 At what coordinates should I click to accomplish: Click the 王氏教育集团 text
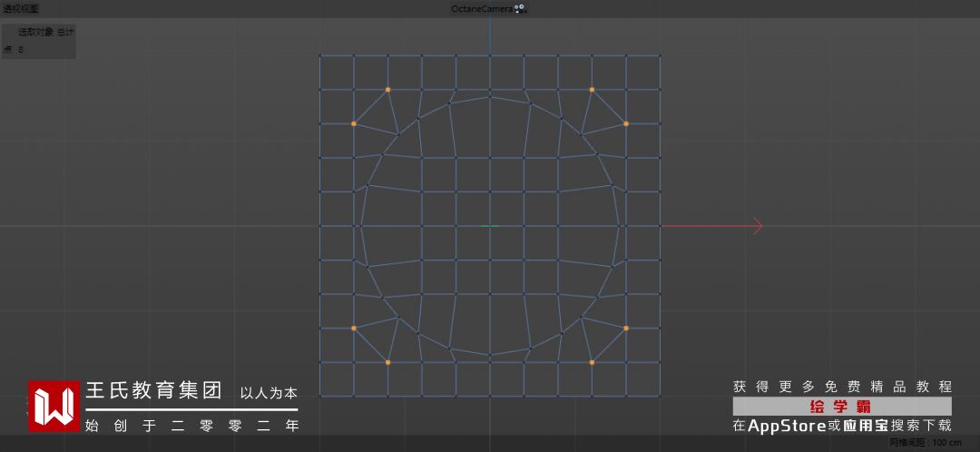click(x=153, y=390)
